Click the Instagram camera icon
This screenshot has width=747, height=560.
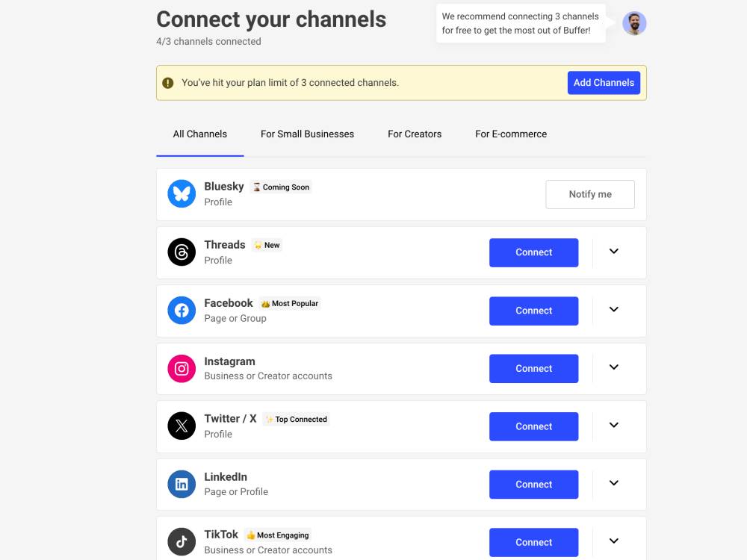pyautogui.click(x=182, y=369)
